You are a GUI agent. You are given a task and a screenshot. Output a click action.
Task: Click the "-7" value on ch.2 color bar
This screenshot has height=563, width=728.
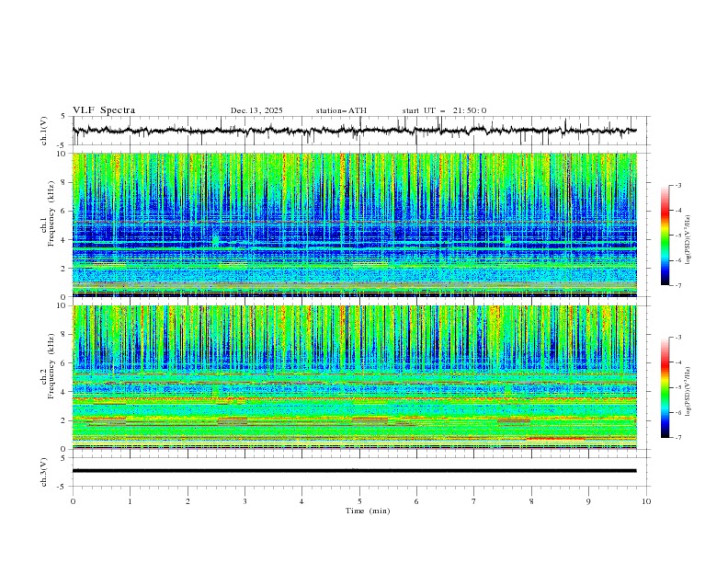678,438
